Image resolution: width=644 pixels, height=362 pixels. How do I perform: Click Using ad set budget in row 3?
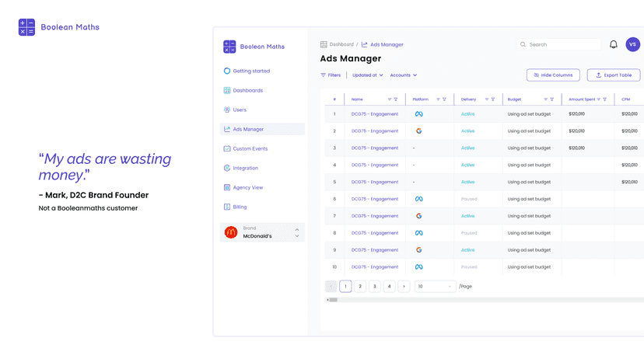[529, 148]
